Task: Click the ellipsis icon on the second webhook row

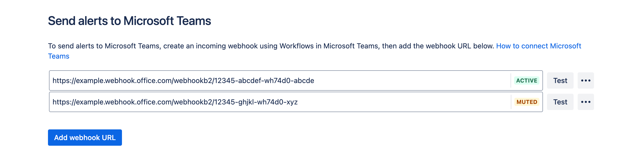Action: pyautogui.click(x=586, y=102)
